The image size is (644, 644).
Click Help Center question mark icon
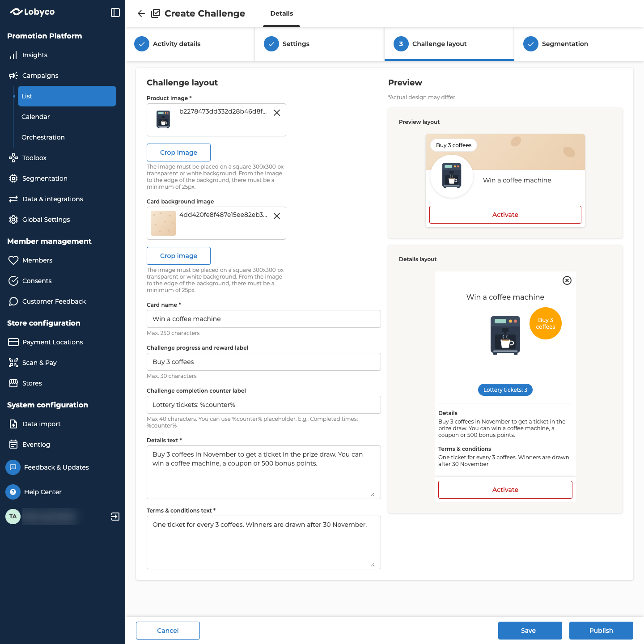tap(13, 492)
